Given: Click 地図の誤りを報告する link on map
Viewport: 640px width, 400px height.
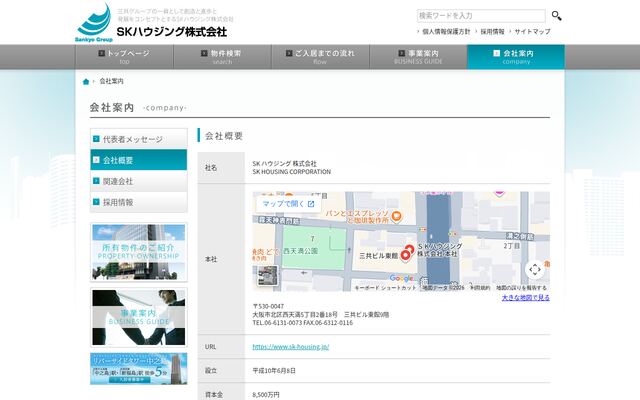Looking at the screenshot, I should 521,288.
